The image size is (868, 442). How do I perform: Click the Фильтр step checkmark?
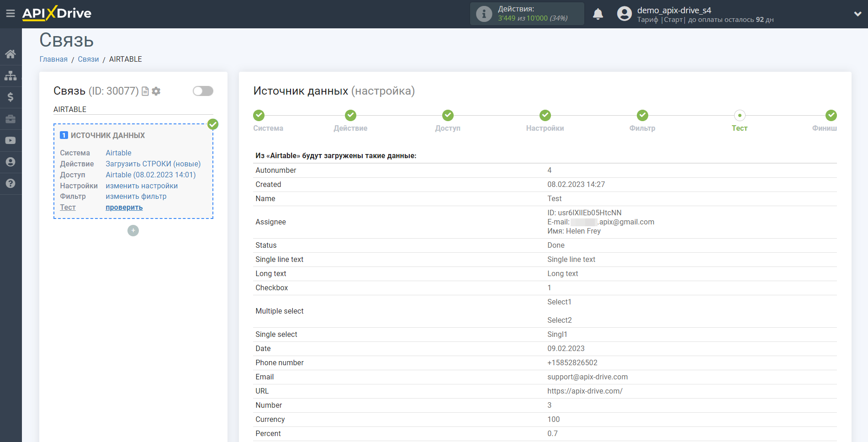tap(642, 115)
